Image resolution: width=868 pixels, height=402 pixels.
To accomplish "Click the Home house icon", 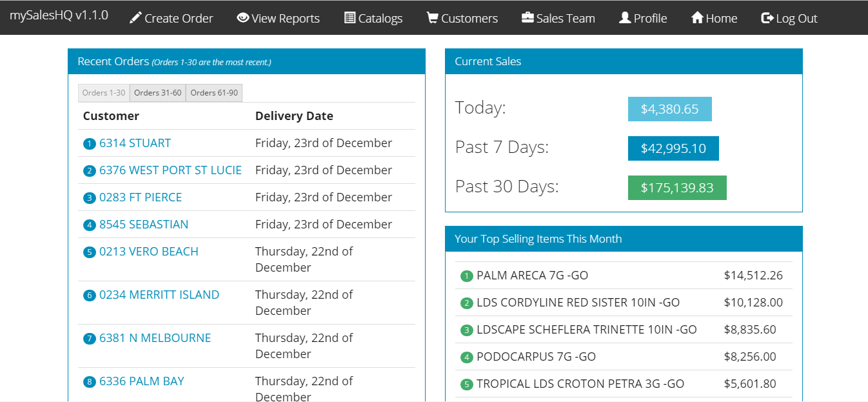I will pyautogui.click(x=697, y=18).
